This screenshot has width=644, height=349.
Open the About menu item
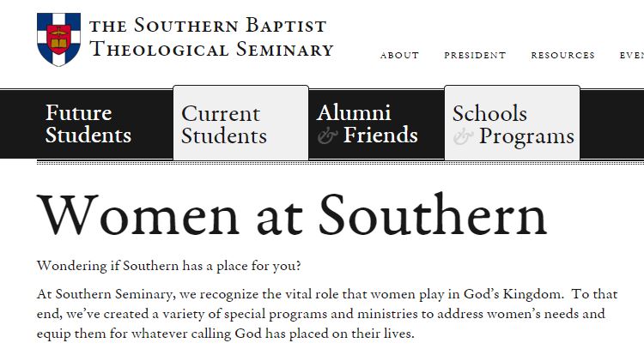click(x=399, y=56)
